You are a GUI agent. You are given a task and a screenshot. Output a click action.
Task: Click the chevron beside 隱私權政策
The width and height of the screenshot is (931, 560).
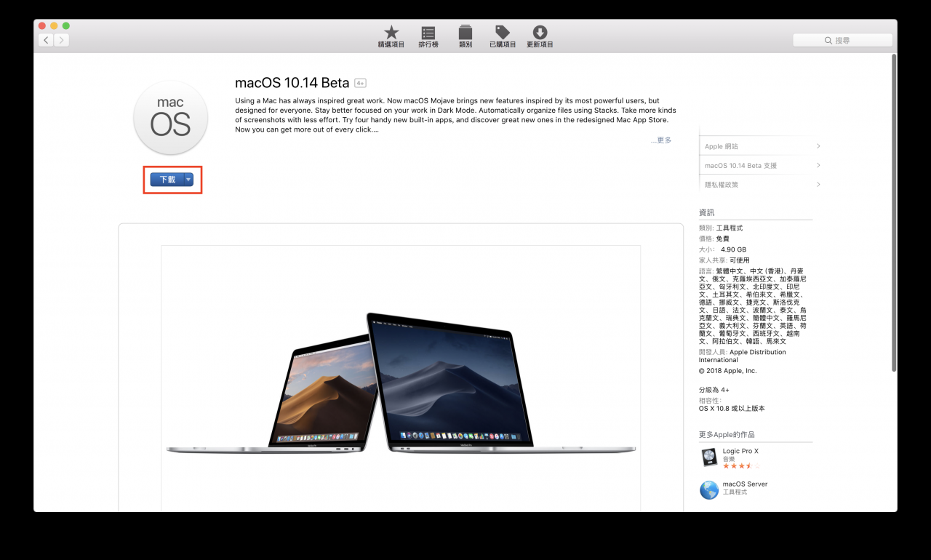(818, 184)
